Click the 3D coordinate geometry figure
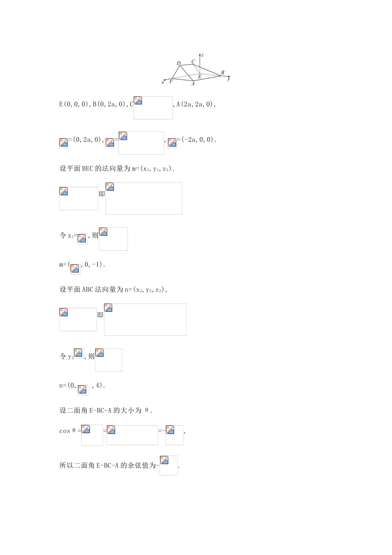Screen dimensions: 392x555 pos(196,69)
